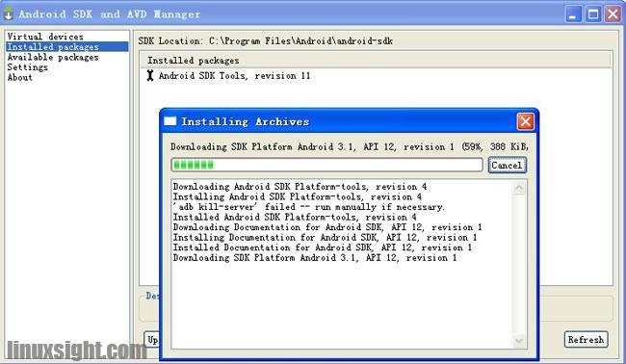Click the Downloading Android SDK Platform-tools log line

[x=300, y=187]
